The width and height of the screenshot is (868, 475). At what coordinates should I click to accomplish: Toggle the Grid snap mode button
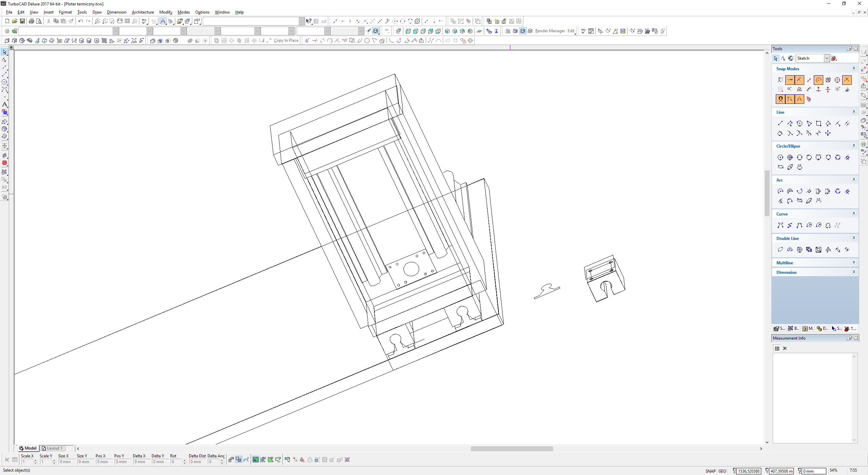(x=781, y=89)
